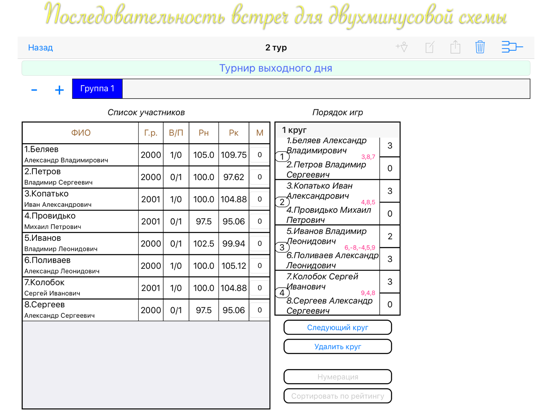Click rating 99.94 in Иванов's row

click(233, 244)
